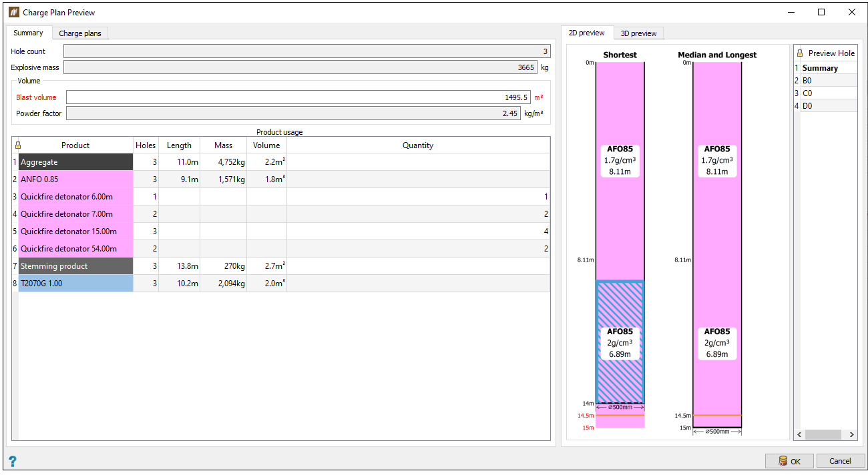Viewport: 868px width, 475px height.
Task: Cancel the charge plan preview
Action: pyautogui.click(x=839, y=461)
